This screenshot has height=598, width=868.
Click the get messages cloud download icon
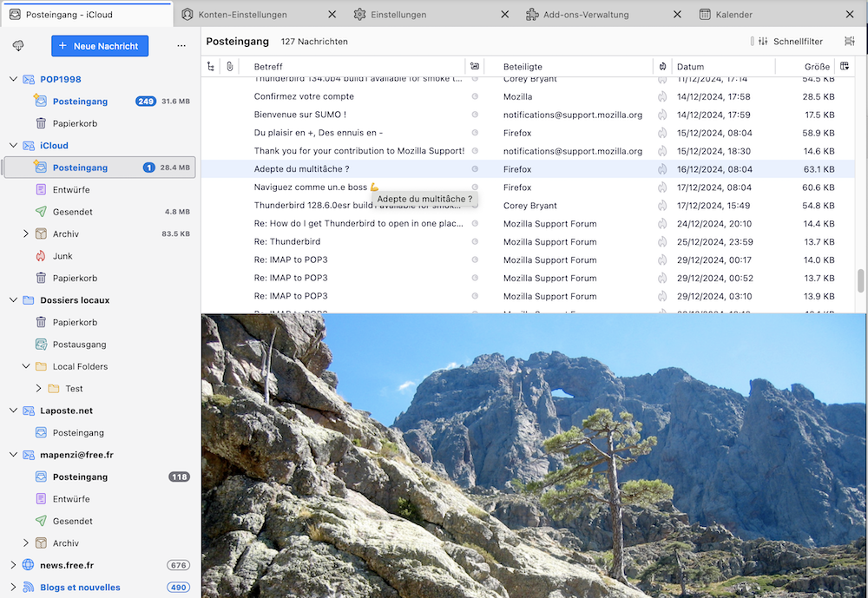[18, 46]
